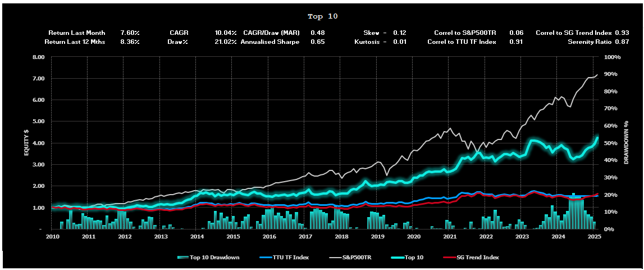Click the 2014 year label on x-axis
Viewport: 644px width, 270px height.
click(197, 237)
